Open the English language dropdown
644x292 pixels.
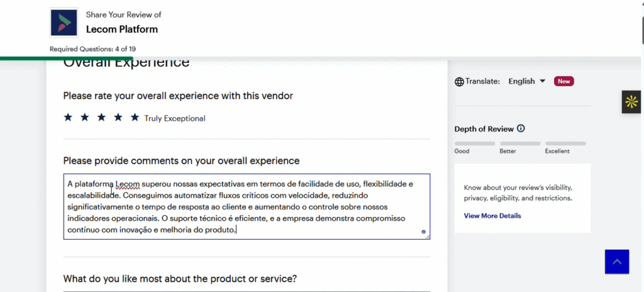click(x=526, y=81)
